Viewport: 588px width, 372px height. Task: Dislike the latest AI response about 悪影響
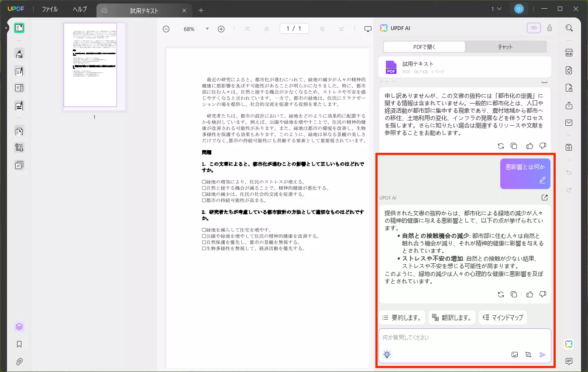click(x=543, y=294)
